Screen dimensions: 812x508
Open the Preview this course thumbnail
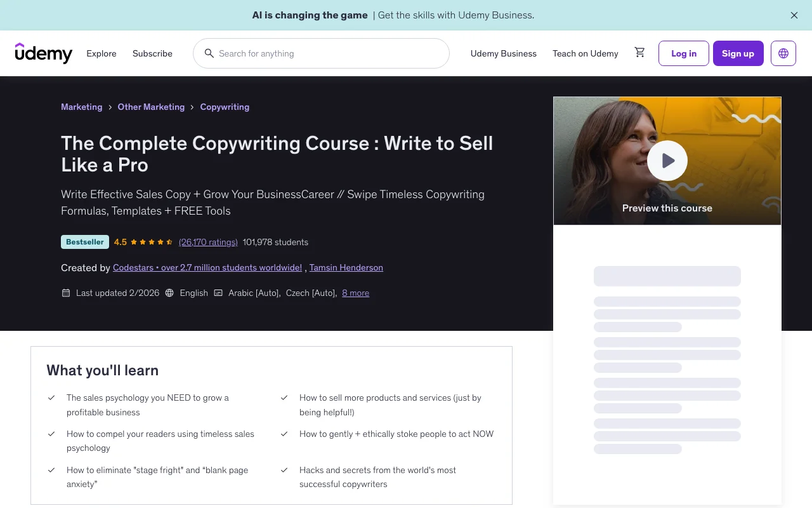click(667, 161)
